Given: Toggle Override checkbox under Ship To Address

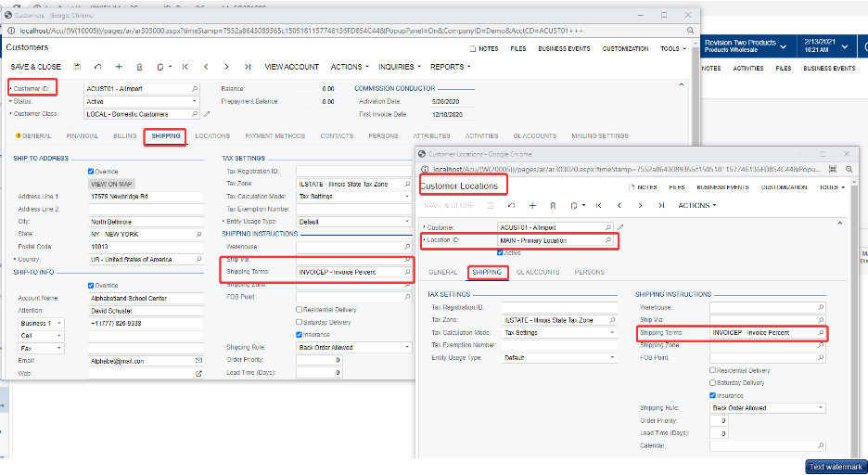Looking at the screenshot, I should click(x=91, y=171).
